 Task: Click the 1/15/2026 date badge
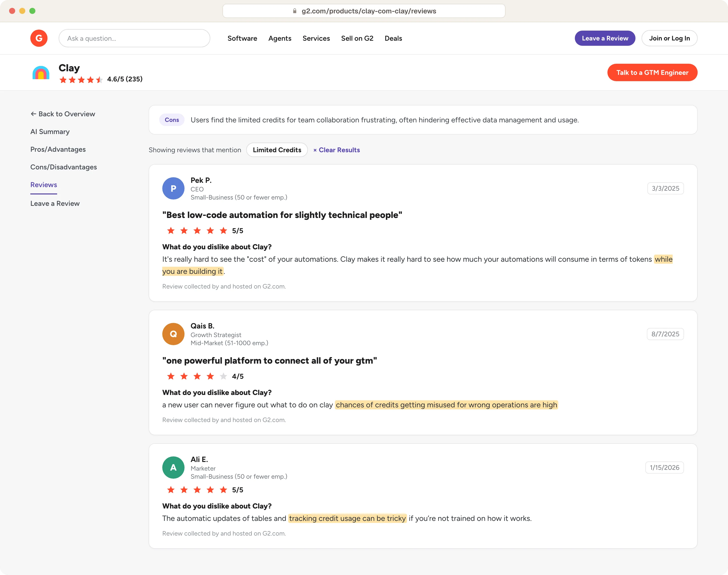(664, 467)
